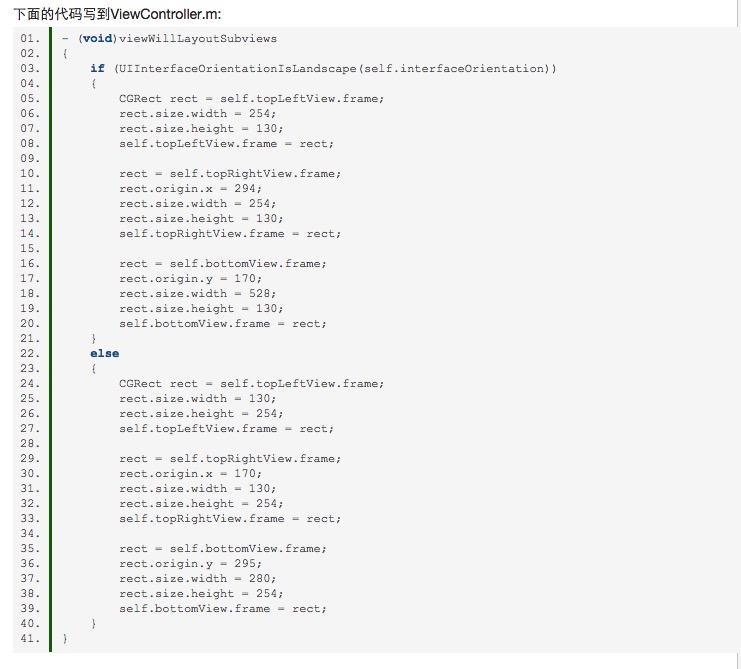Click the else keyword on line 22
The width and height of the screenshot is (741, 669).
coord(104,353)
